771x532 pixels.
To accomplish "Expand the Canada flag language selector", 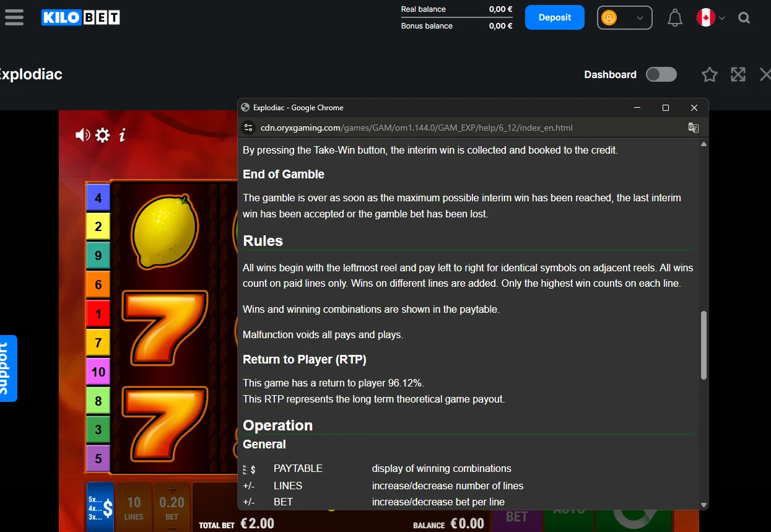I will (711, 18).
